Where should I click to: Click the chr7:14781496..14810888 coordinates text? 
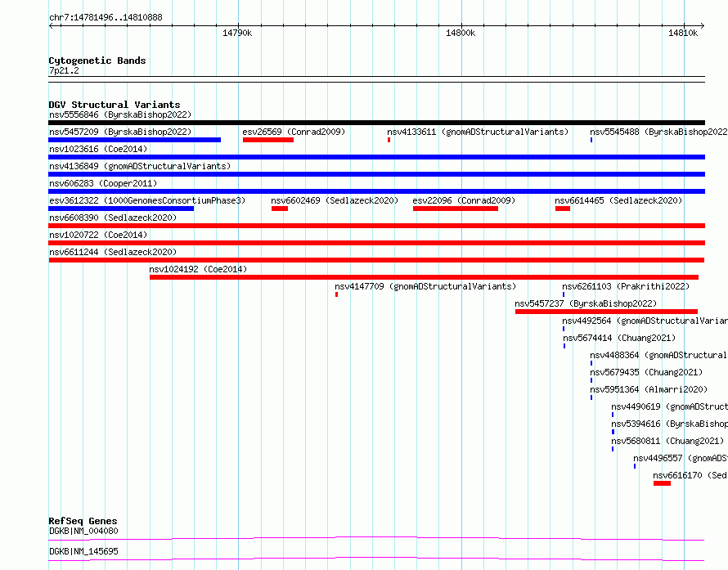(106, 18)
